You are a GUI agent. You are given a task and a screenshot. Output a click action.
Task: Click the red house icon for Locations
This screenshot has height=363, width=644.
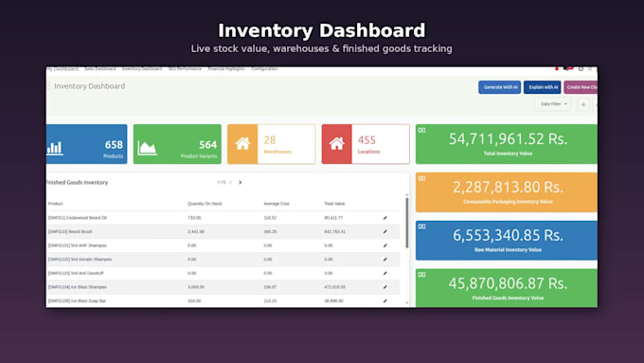tap(337, 144)
